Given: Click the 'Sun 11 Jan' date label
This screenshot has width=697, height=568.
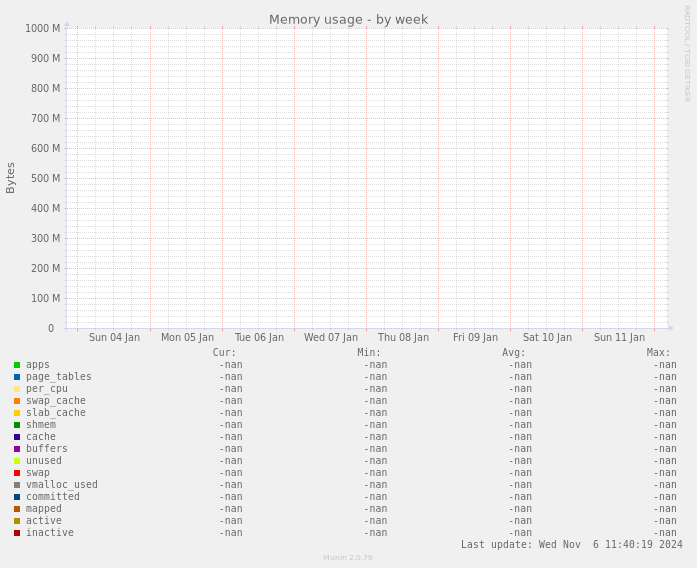Looking at the screenshot, I should click(619, 337).
